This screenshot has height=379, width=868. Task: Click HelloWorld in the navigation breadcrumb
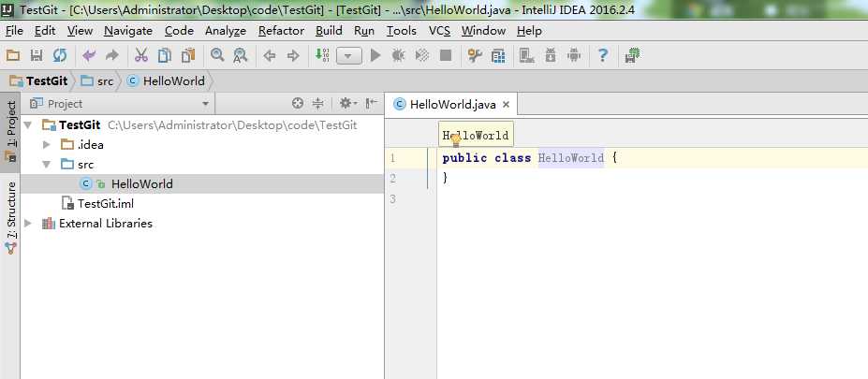pos(166,81)
